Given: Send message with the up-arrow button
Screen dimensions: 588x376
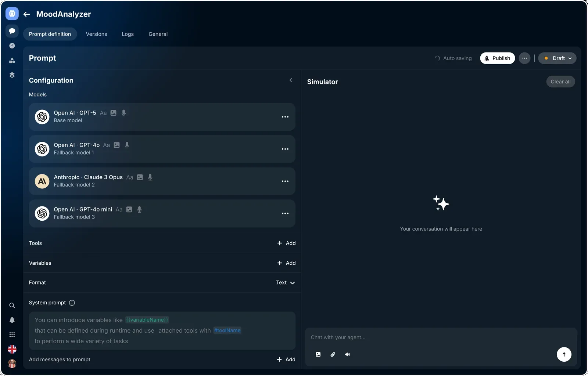Looking at the screenshot, I should (x=564, y=354).
